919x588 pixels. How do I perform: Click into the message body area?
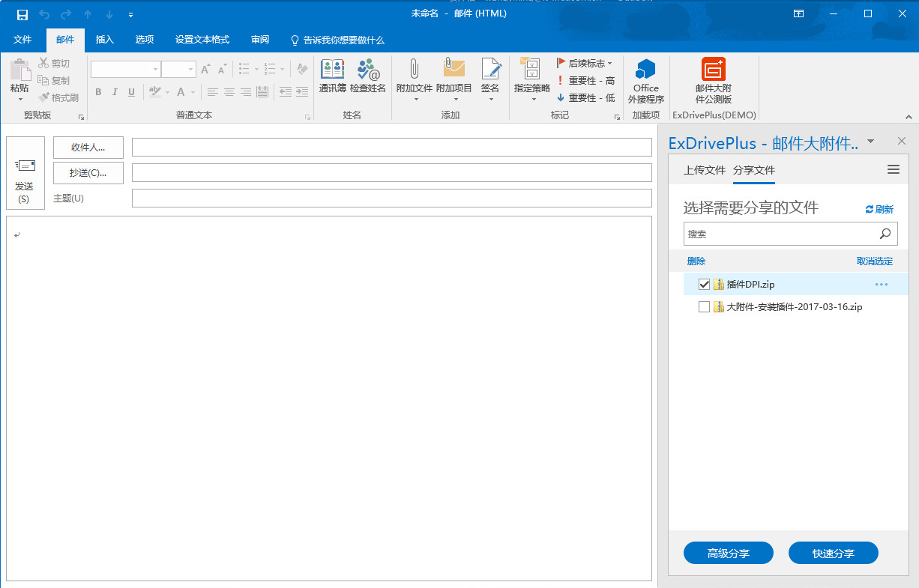tap(329, 398)
